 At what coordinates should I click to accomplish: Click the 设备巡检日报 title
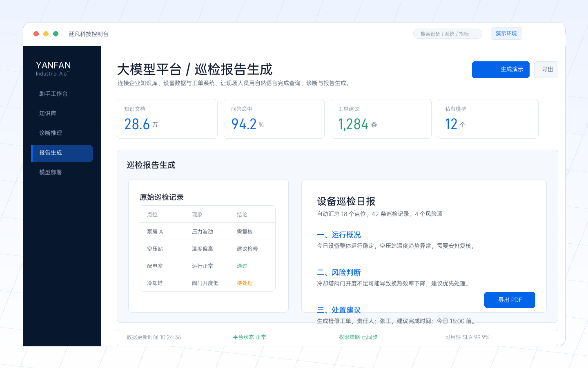346,201
